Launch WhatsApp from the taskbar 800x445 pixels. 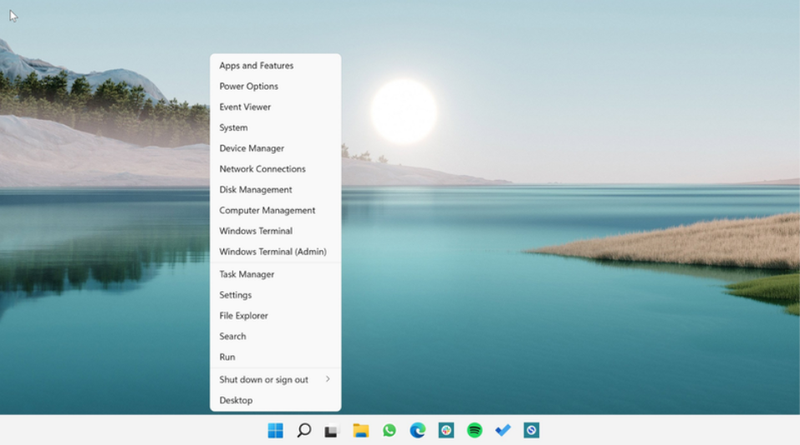coord(390,431)
